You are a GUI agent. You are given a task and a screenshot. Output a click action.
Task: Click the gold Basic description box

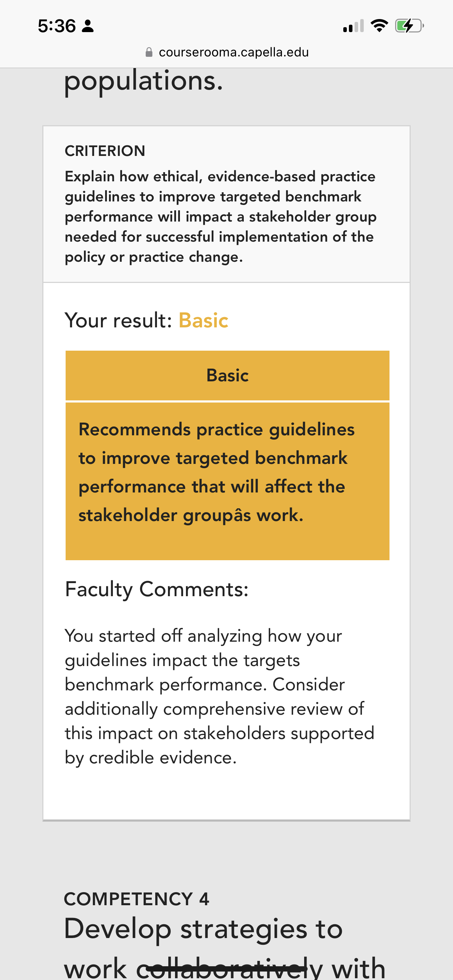click(x=228, y=481)
